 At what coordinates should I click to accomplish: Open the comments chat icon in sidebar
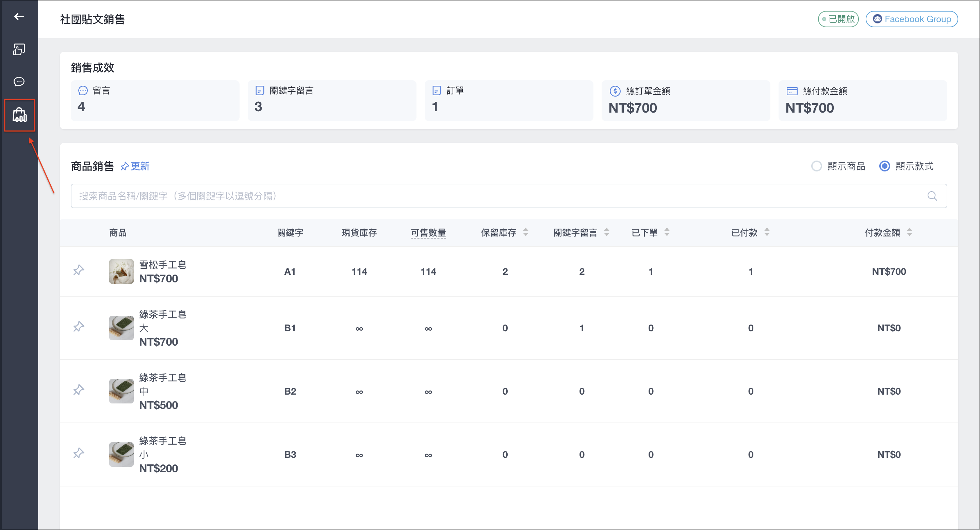(19, 81)
